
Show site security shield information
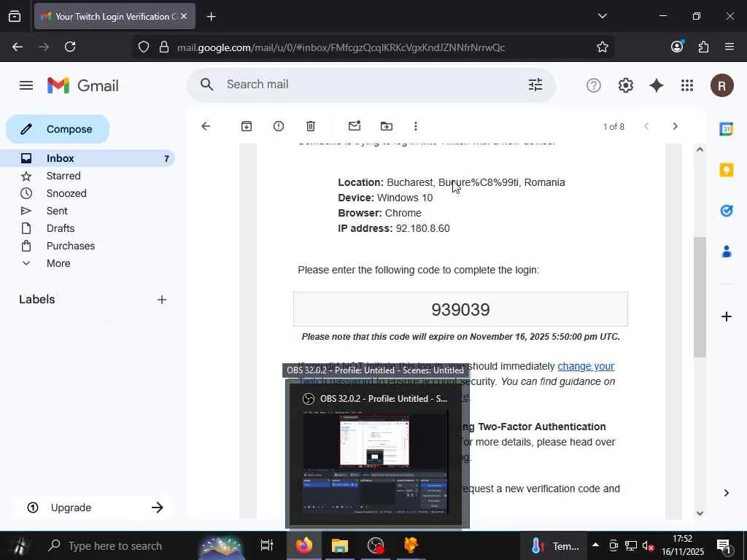144,47
